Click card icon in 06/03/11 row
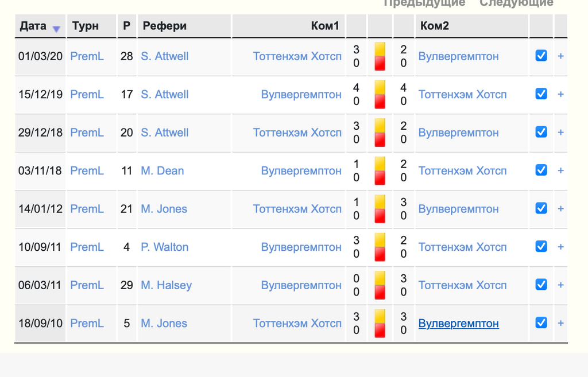 pos(380,285)
